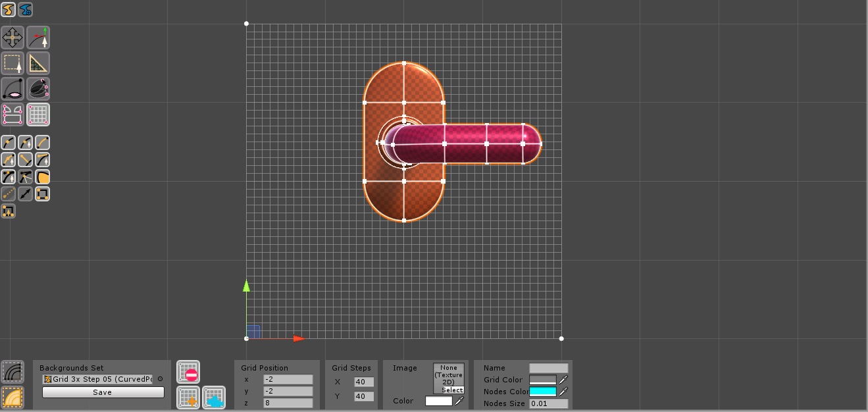
Task: Click the Grid Steps X field
Action: point(364,382)
